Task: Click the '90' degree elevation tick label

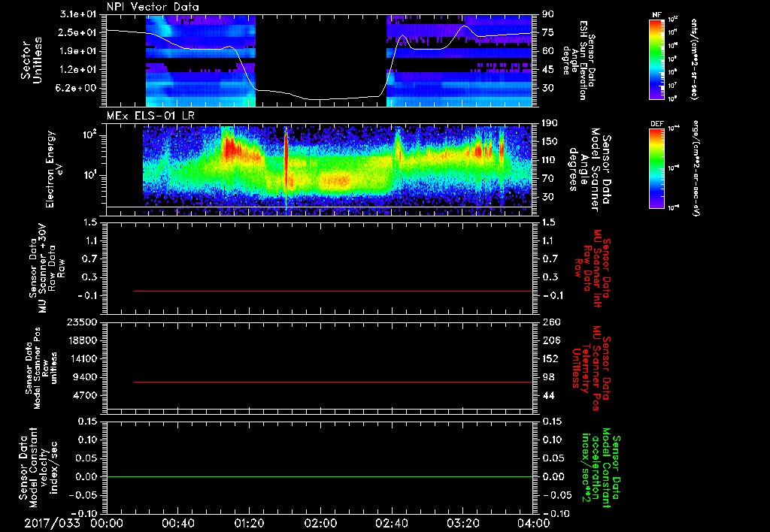Action: point(548,14)
